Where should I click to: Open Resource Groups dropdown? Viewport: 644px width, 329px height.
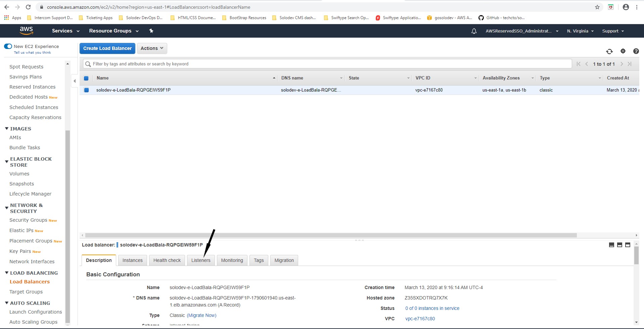[114, 31]
